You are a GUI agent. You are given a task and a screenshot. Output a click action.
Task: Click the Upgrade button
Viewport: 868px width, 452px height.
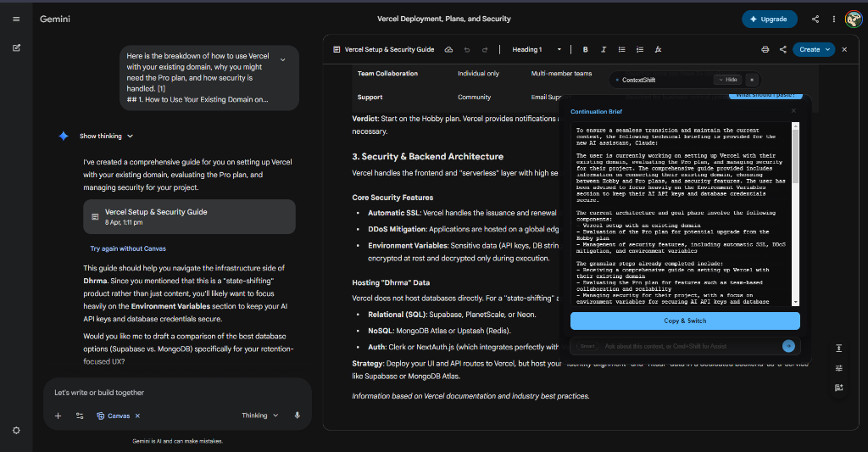click(x=769, y=19)
